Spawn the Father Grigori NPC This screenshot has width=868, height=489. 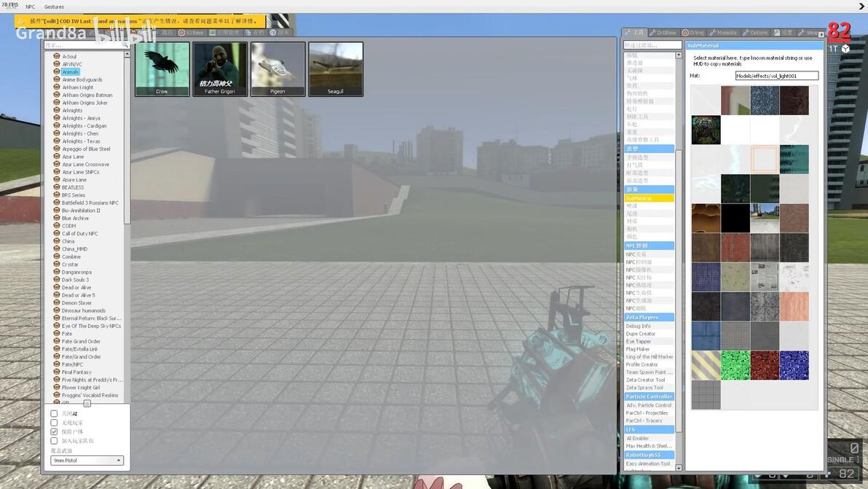click(220, 69)
